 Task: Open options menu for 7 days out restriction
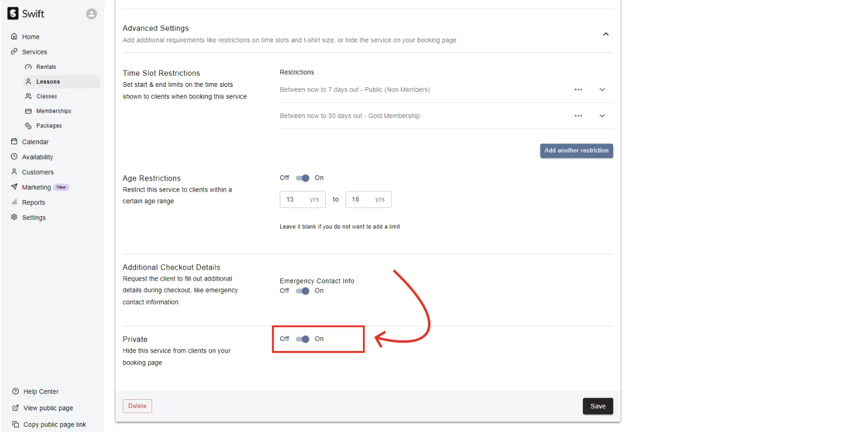tap(578, 89)
